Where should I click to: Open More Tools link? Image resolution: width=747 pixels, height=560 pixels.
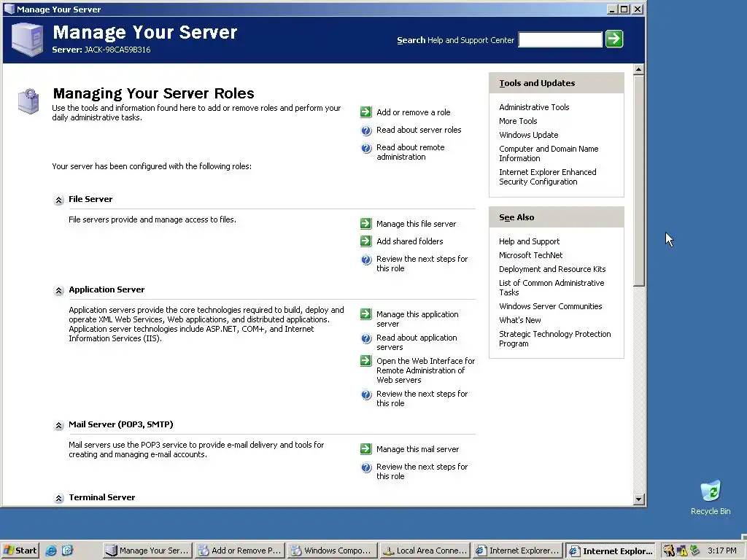[518, 121]
